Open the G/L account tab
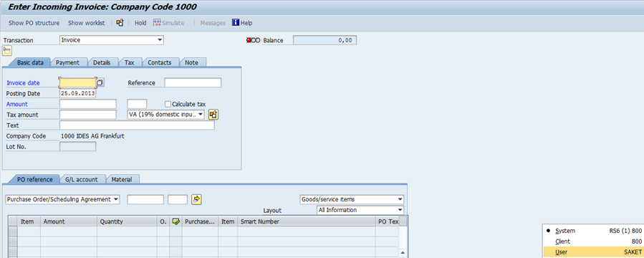This screenshot has width=644, height=258. (x=82, y=180)
